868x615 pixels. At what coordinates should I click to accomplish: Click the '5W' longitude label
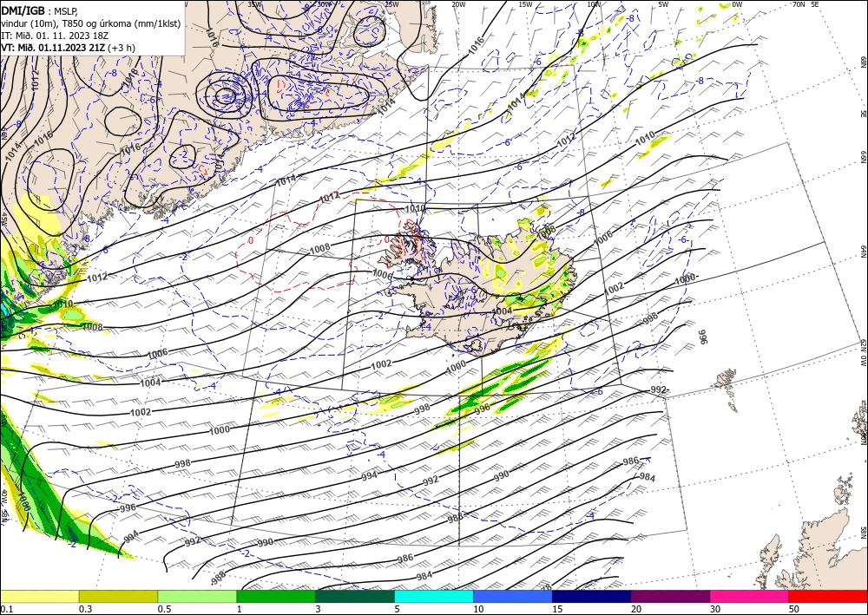click(x=663, y=4)
